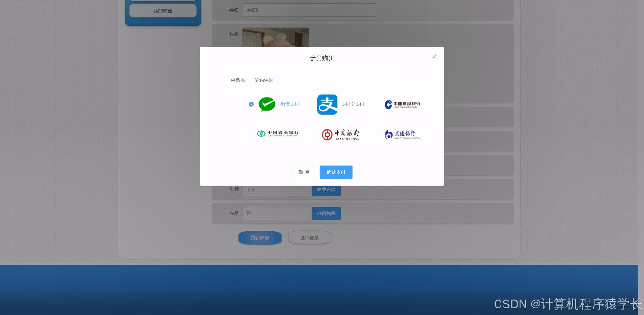
Task: Click the China Construction Bank logo
Action: point(402,104)
